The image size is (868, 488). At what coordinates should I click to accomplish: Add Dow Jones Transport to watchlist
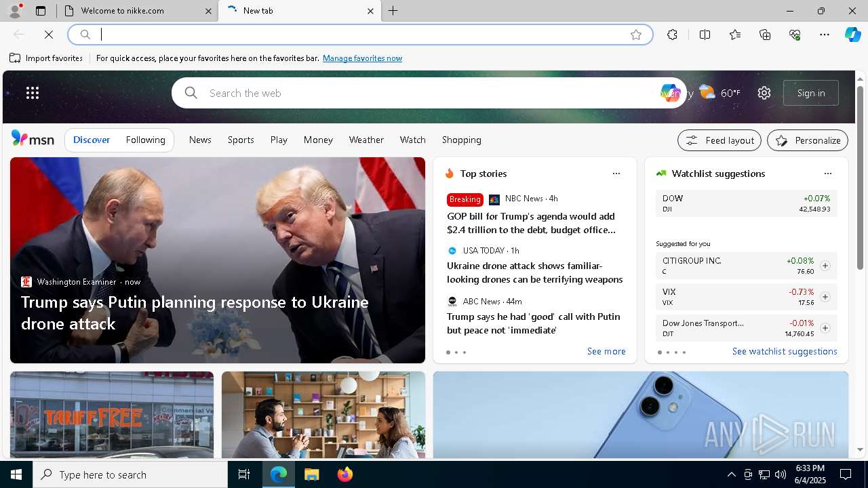[x=825, y=328]
